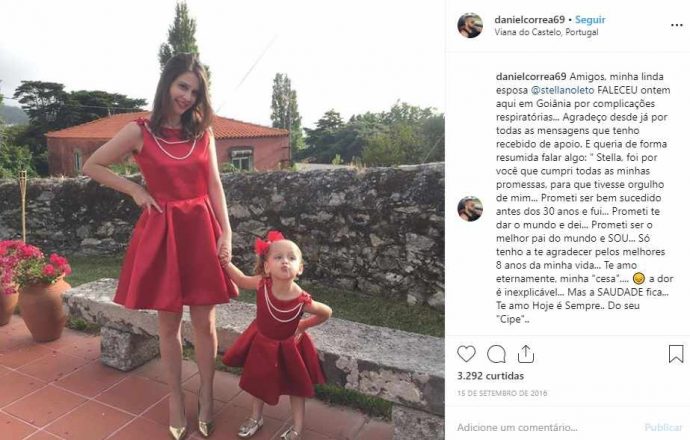The image size is (690, 440).
Task: Open danielcorrea69 username in the caption
Action: tap(531, 77)
